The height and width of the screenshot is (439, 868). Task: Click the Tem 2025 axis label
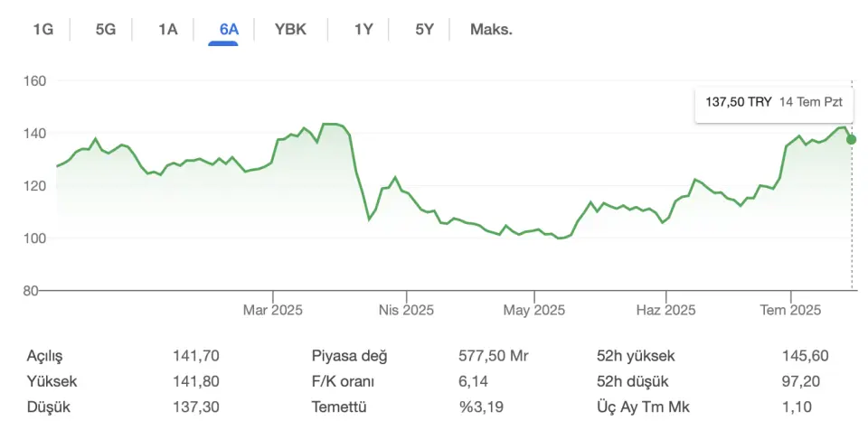pyautogui.click(x=790, y=310)
